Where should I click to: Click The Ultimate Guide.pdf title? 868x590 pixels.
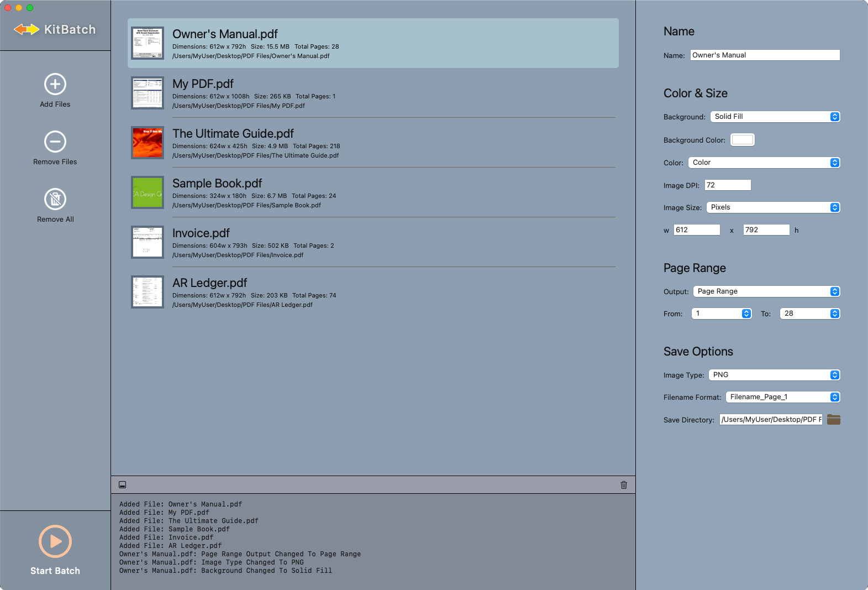click(233, 134)
